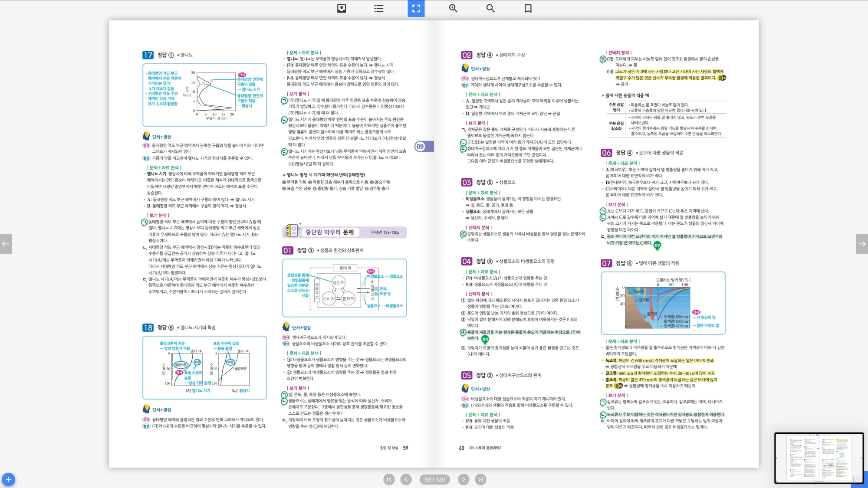
Task: Jump to the first page
Action: (389, 479)
